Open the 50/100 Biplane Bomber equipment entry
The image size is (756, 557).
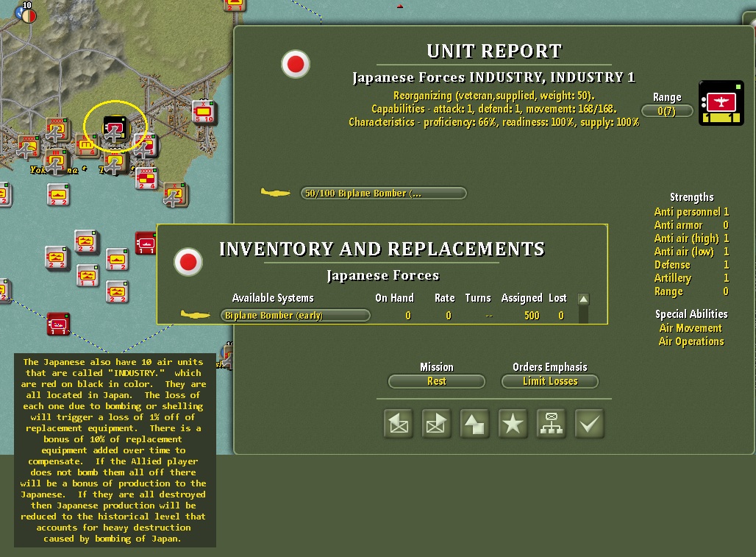click(x=383, y=194)
